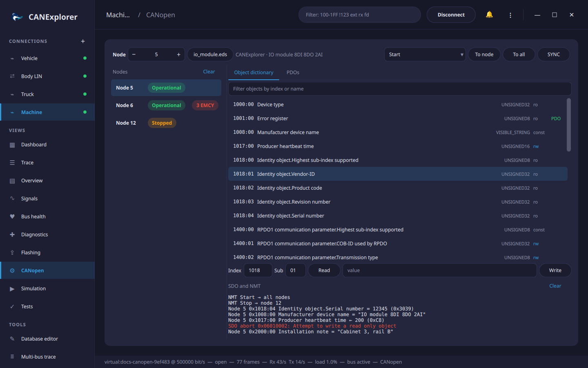Select Node 12 in nodes list

click(166, 123)
